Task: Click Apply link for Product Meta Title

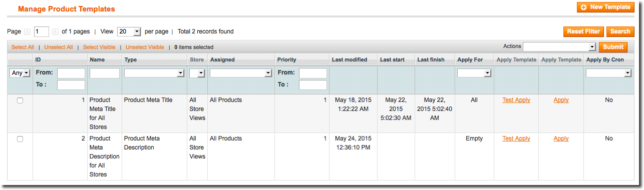Action: 561,100
